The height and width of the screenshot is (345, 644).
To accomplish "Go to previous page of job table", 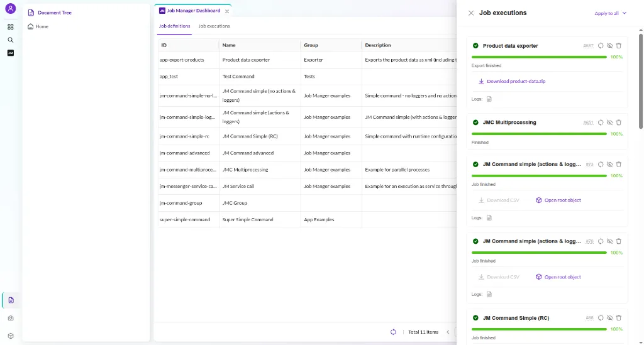I will 448,332.
